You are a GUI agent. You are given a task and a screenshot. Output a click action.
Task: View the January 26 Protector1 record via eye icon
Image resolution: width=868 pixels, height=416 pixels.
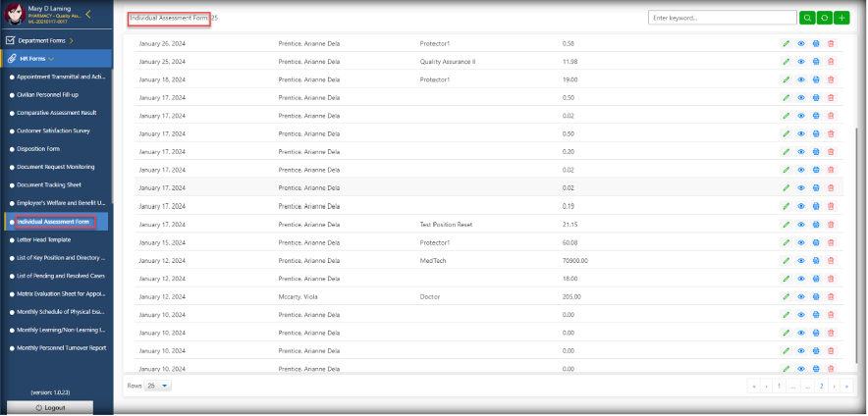[x=801, y=44]
